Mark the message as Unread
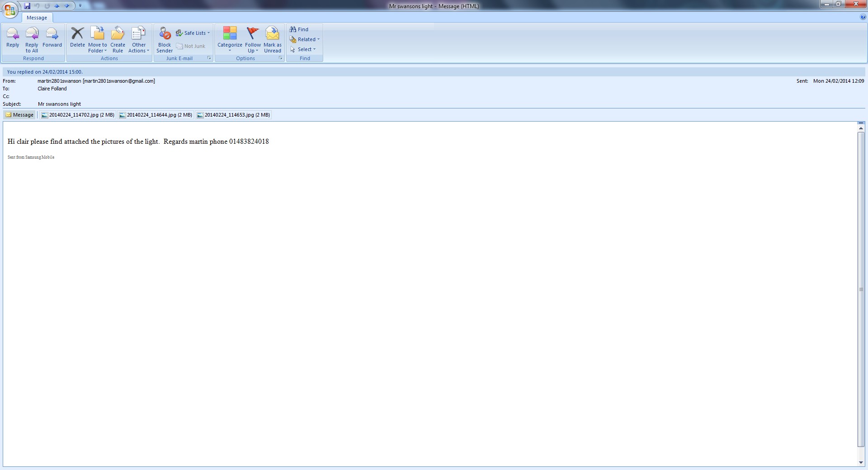868x470 pixels. coord(273,39)
